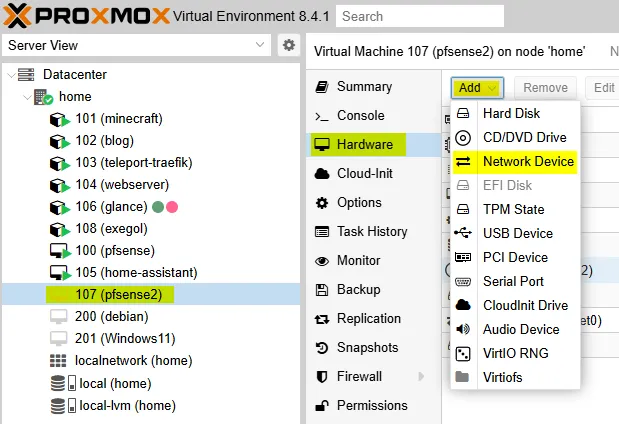
Task: Open the Permissions tab
Action: coord(373,405)
